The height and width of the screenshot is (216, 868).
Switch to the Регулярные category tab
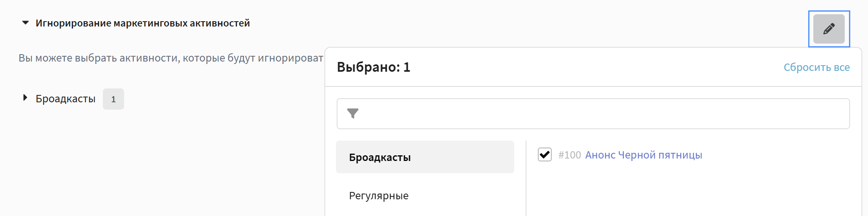pyautogui.click(x=379, y=196)
